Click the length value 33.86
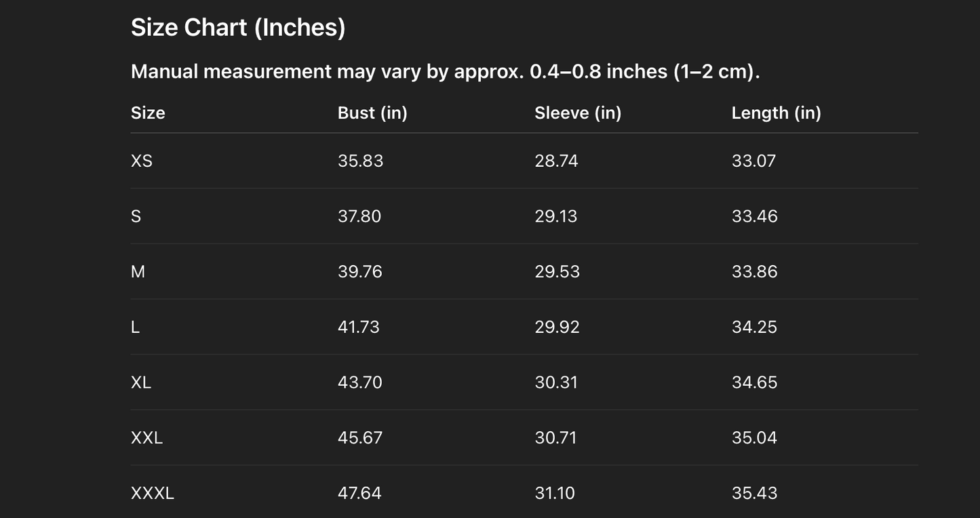This screenshot has width=980, height=518. [x=754, y=272]
